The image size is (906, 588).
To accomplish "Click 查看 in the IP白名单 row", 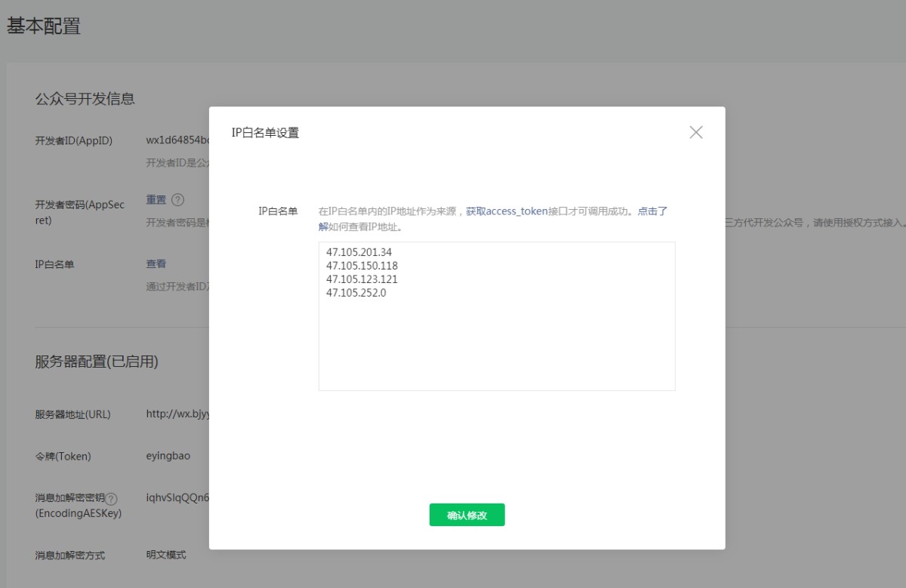I will [x=156, y=264].
